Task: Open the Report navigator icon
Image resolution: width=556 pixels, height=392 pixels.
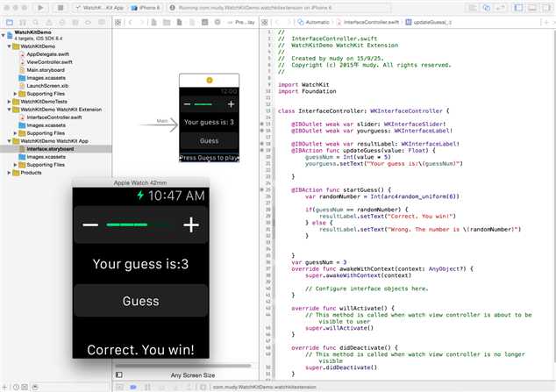Action: [x=102, y=22]
